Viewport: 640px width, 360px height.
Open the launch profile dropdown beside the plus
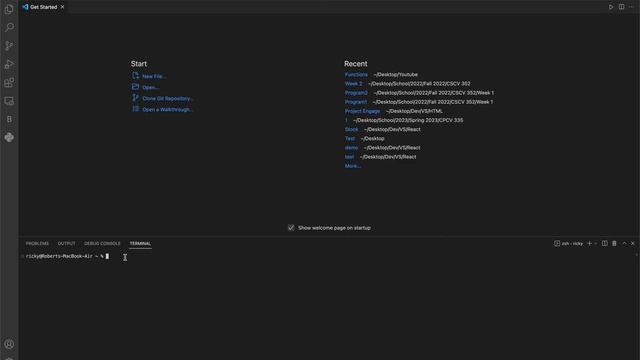596,244
